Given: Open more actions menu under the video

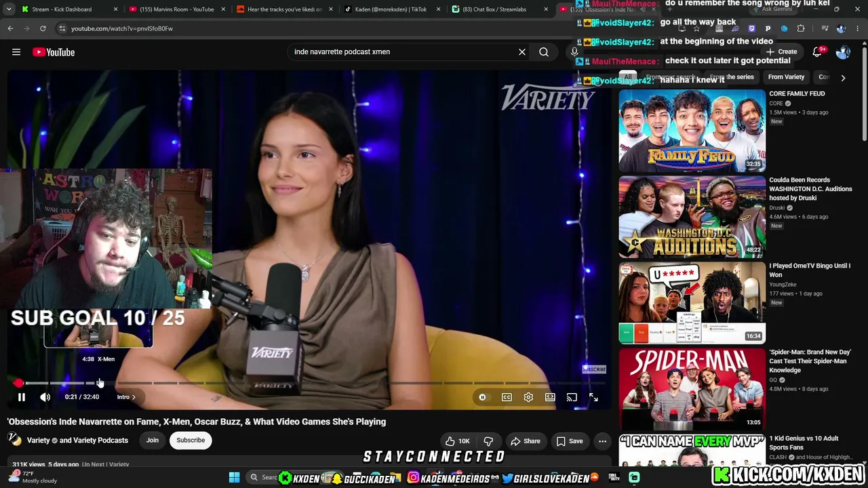Looking at the screenshot, I should tap(602, 441).
